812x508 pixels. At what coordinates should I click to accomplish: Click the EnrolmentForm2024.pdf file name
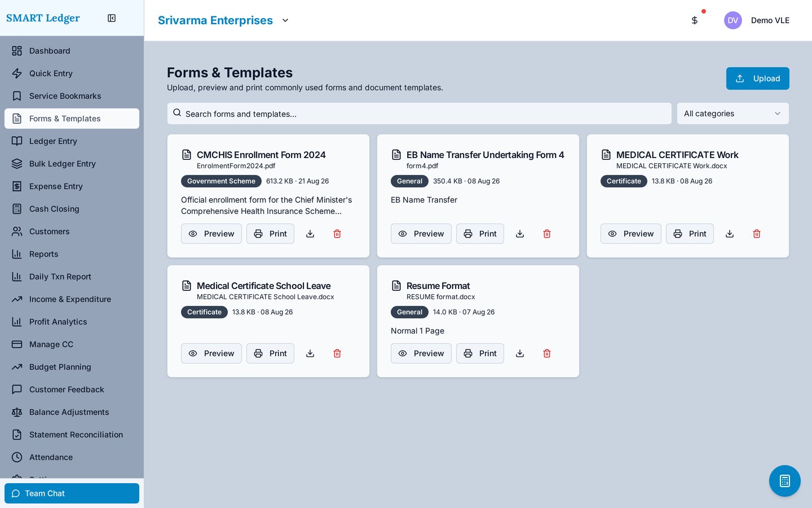pyautogui.click(x=236, y=166)
